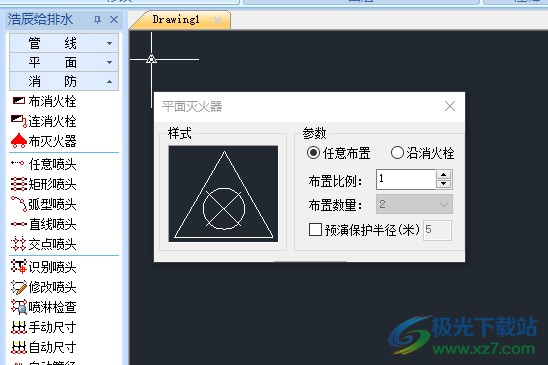Increase 布置比例 with the up arrow

[444, 174]
